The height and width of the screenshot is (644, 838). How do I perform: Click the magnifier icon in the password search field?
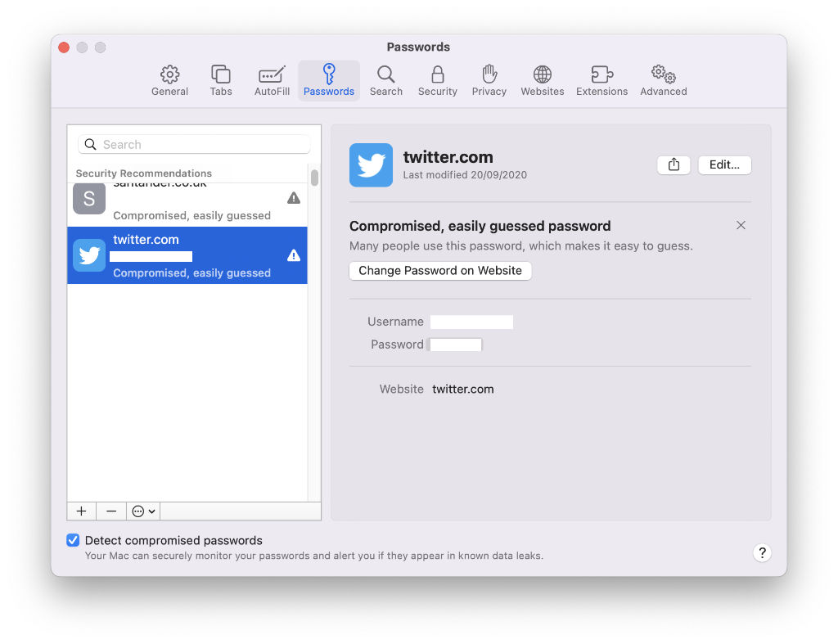(90, 144)
